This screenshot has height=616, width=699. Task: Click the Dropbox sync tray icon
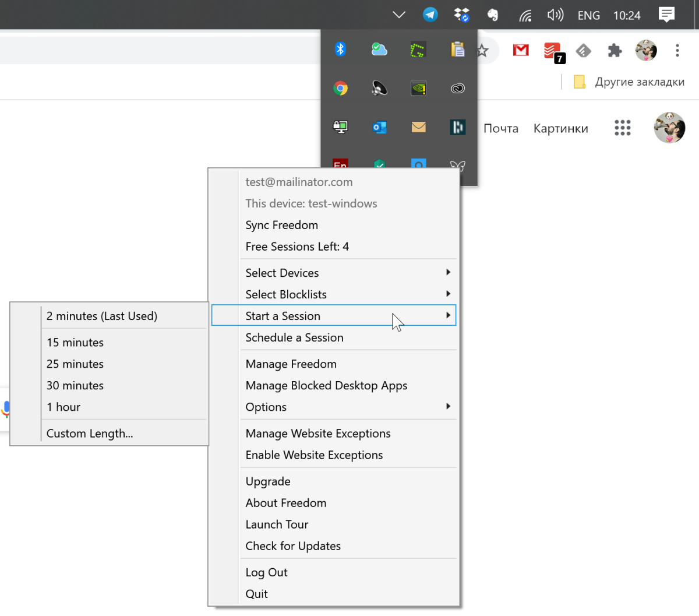462,15
